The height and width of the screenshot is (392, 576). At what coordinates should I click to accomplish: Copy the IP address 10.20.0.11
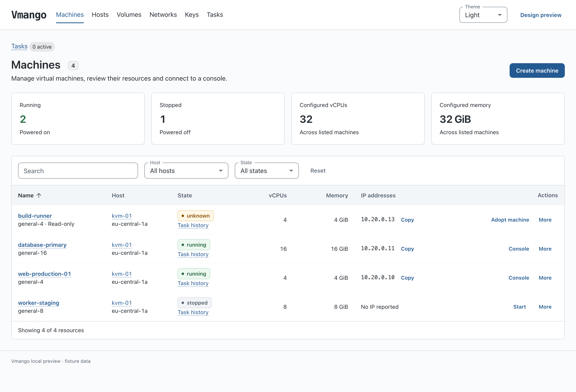pyautogui.click(x=407, y=249)
